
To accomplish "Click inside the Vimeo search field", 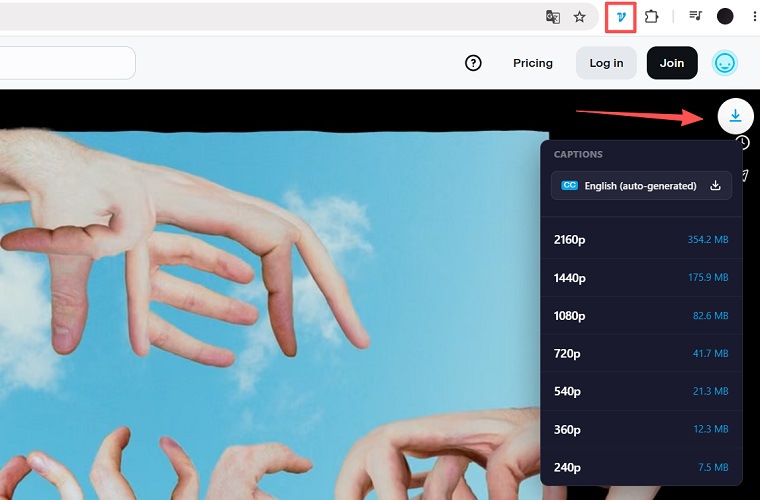I will pyautogui.click(x=67, y=63).
